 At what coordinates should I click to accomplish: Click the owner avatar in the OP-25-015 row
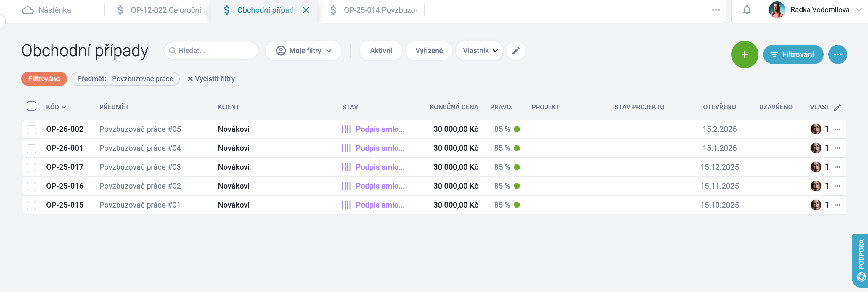[x=815, y=205]
